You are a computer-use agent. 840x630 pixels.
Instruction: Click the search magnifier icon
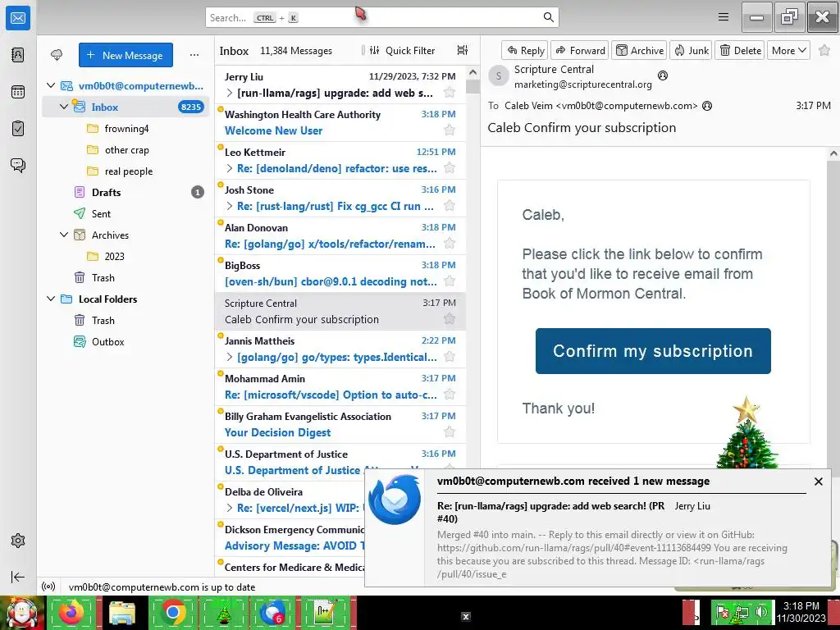tap(548, 17)
